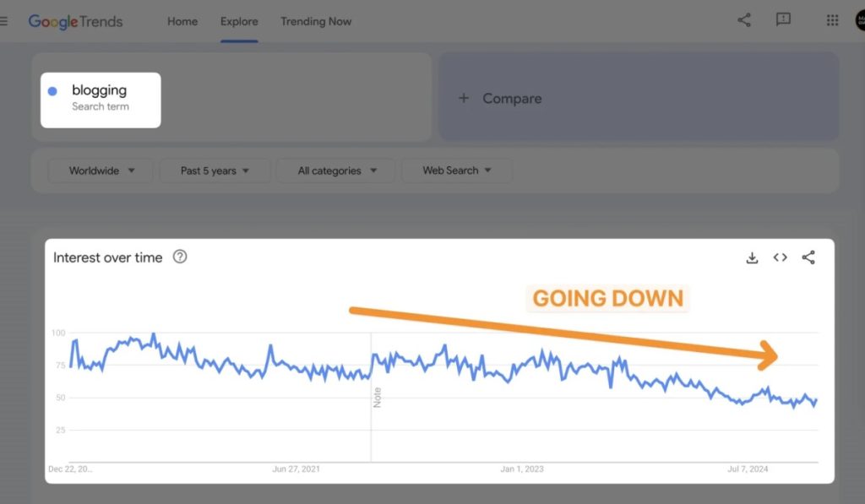The image size is (865, 504).
Task: Click the account profile avatar
Action: [x=859, y=20]
